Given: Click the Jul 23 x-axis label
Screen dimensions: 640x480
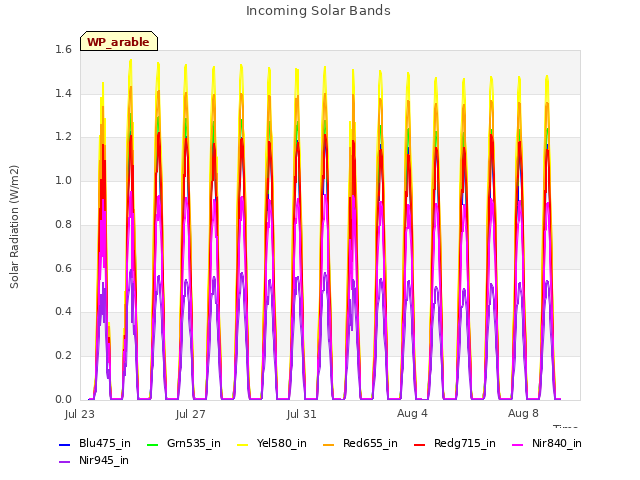Looking at the screenshot, I should click(x=80, y=414).
